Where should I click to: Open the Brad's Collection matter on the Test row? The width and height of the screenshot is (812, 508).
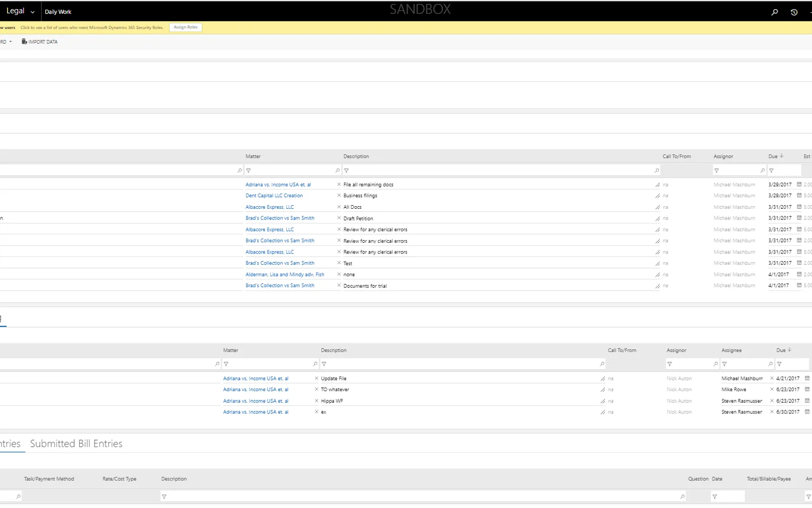point(280,263)
